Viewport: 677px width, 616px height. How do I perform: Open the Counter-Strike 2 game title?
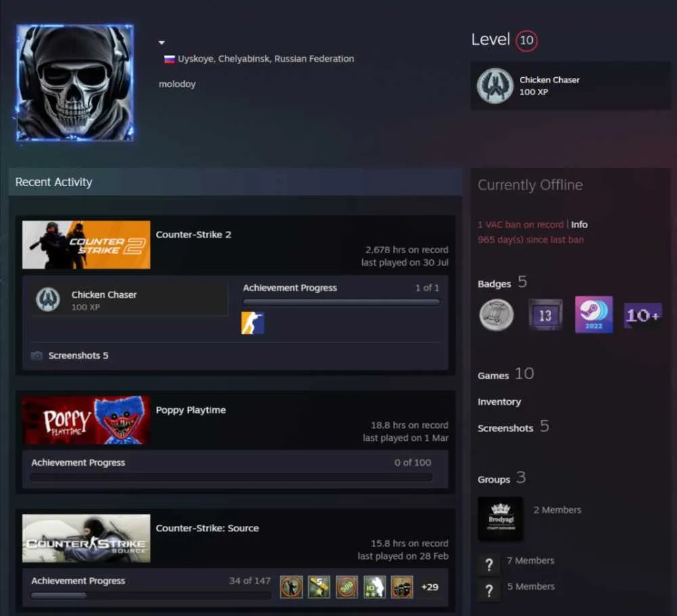point(194,234)
